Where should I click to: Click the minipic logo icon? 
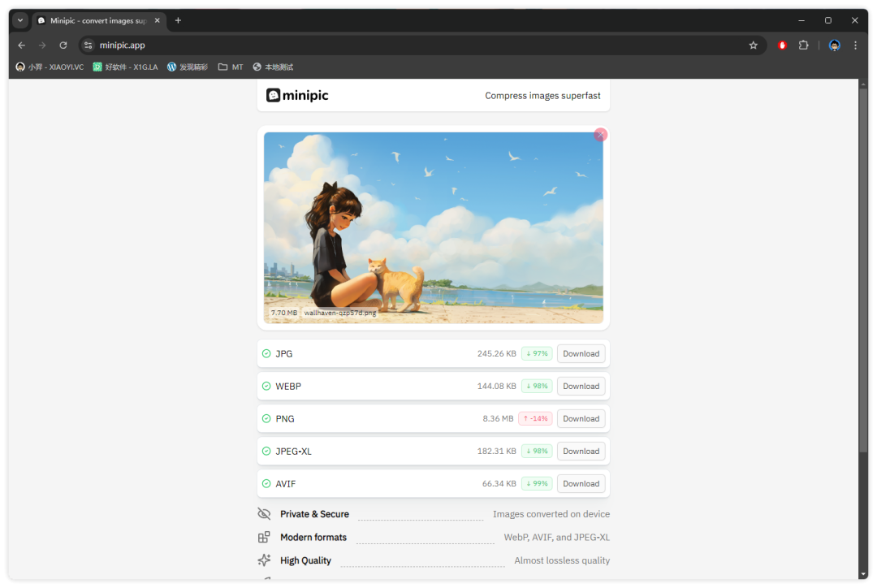pyautogui.click(x=273, y=96)
